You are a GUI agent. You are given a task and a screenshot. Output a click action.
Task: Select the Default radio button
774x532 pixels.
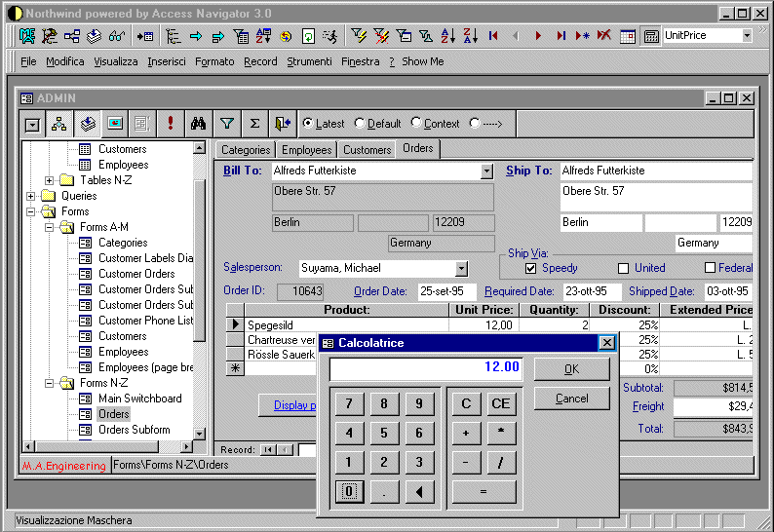(x=360, y=124)
